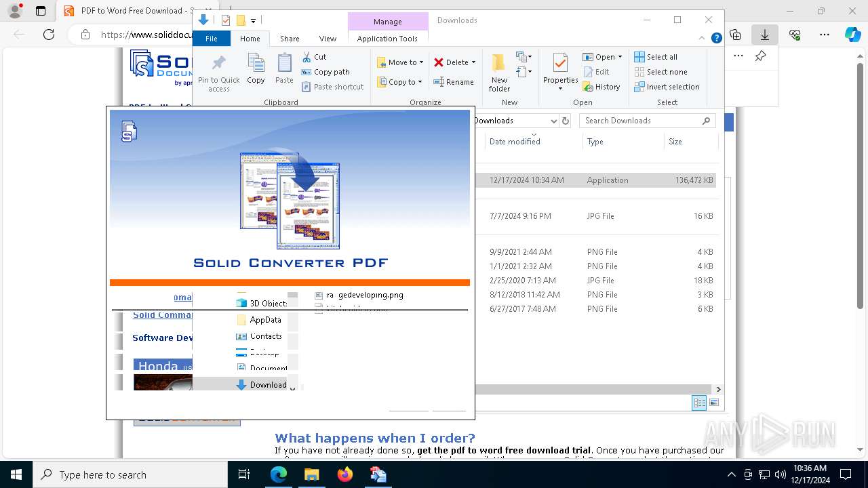Click Windows Start button
The image size is (868, 488).
[x=16, y=474]
